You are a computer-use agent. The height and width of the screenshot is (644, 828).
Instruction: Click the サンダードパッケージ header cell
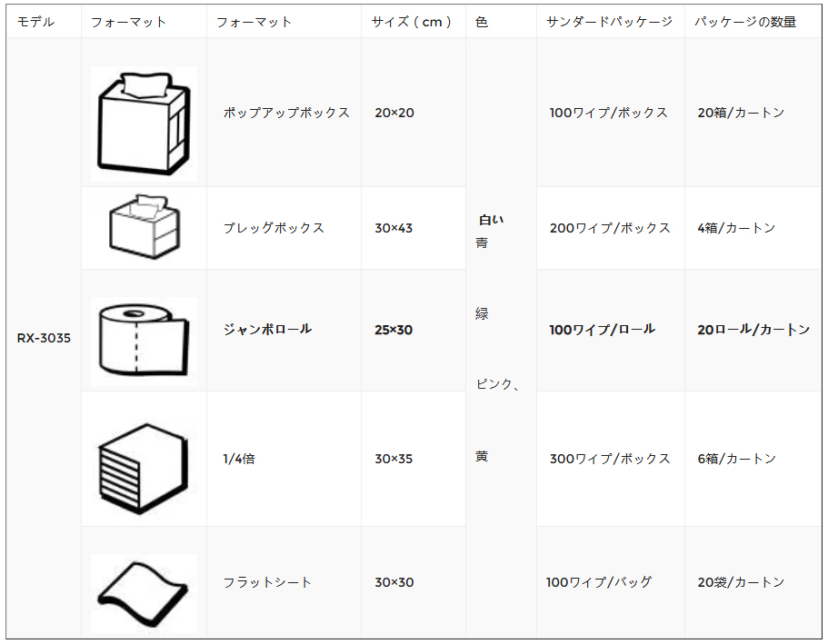(x=609, y=22)
